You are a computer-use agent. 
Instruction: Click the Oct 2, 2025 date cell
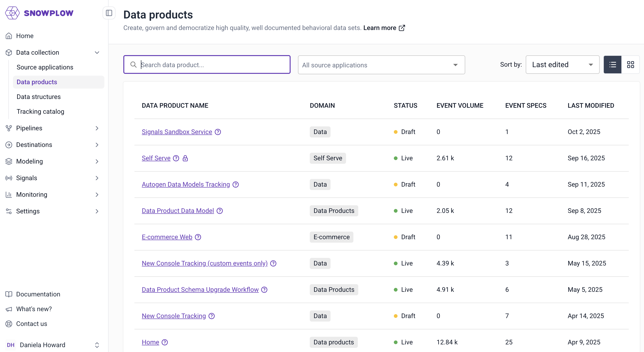tap(584, 132)
